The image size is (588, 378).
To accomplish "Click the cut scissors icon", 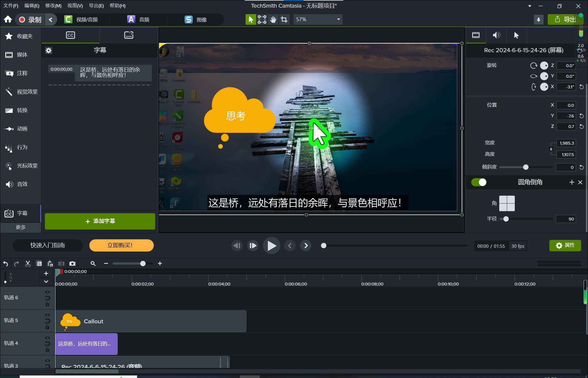I will (28, 264).
